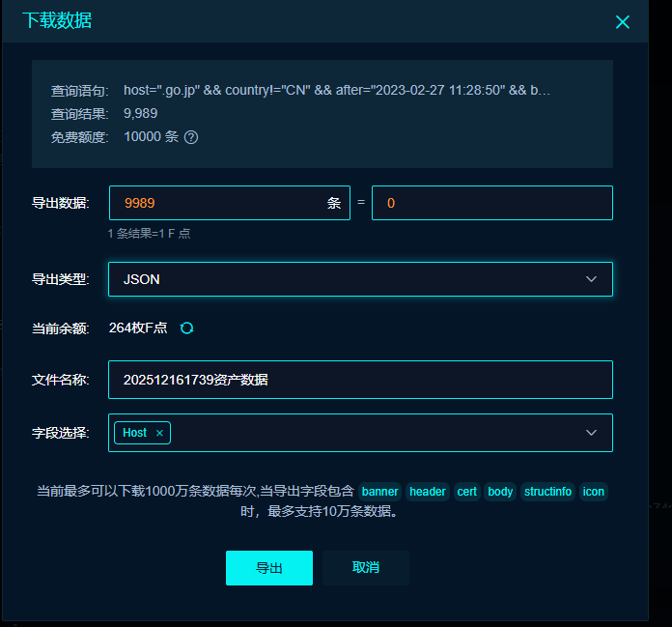Click the body field tag

500,492
